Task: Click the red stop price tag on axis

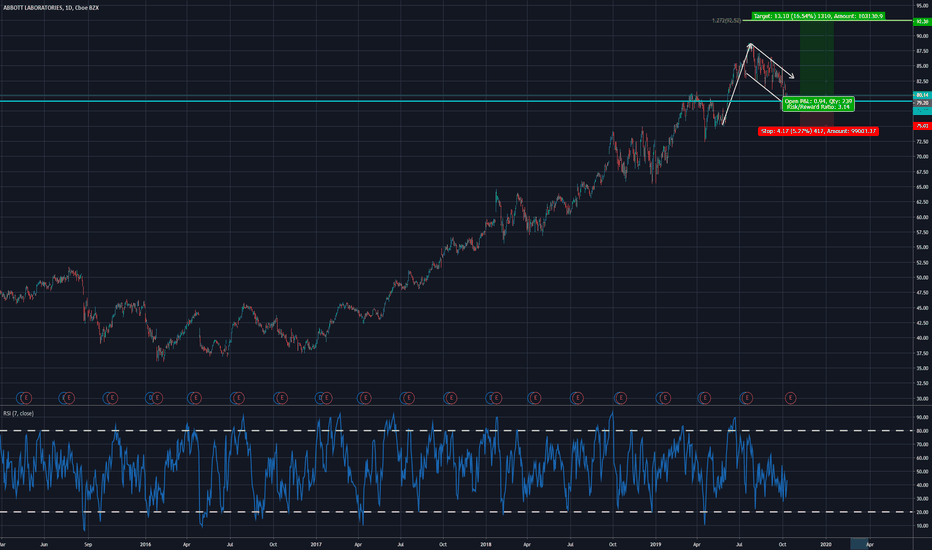Action: 922,126
